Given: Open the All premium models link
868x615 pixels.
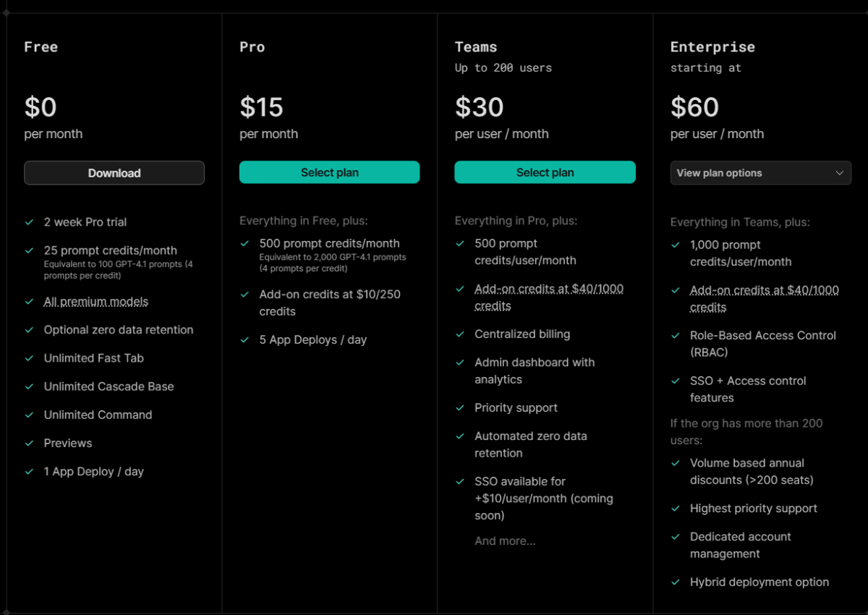Looking at the screenshot, I should click(96, 302).
